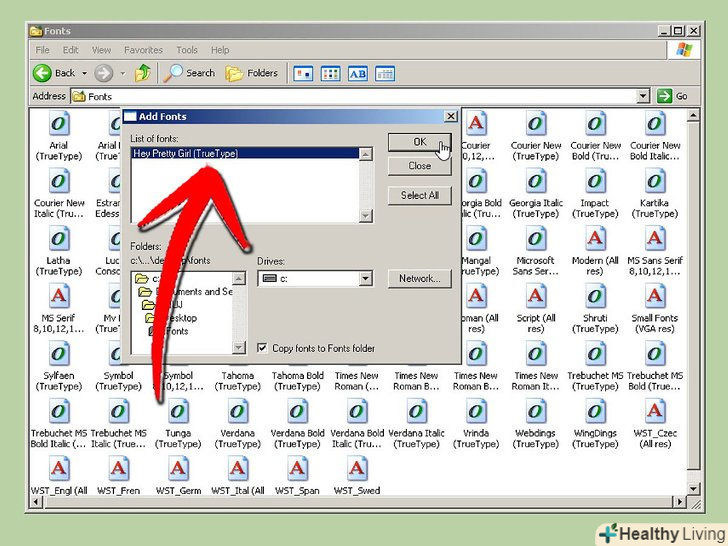The height and width of the screenshot is (546, 728).
Task: Select the Arial (TrueType) font icon
Action: point(59,124)
